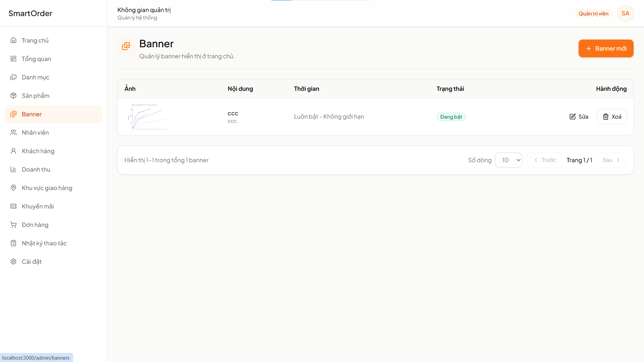Click the Doanh thu chart icon
The width and height of the screenshot is (644, 362).
pyautogui.click(x=13, y=169)
